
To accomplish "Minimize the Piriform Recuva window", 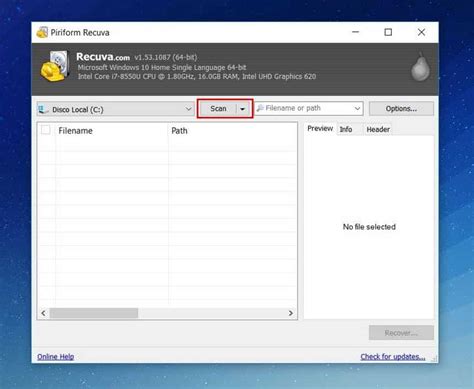I will point(356,32).
